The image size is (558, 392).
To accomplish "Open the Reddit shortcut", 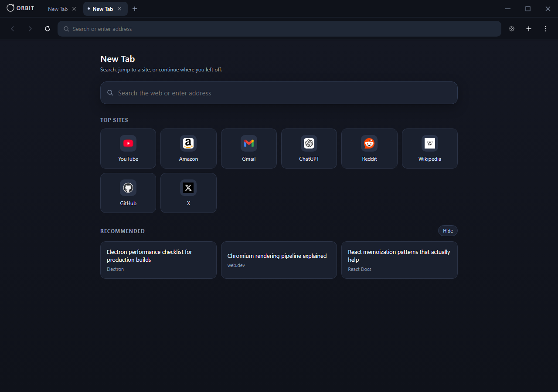I will pyautogui.click(x=369, y=148).
